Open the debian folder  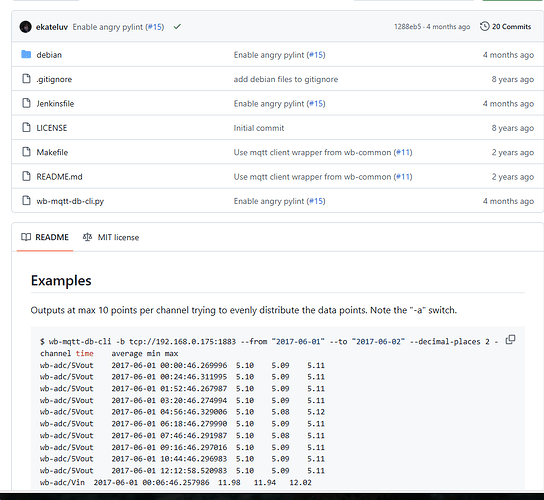point(49,55)
